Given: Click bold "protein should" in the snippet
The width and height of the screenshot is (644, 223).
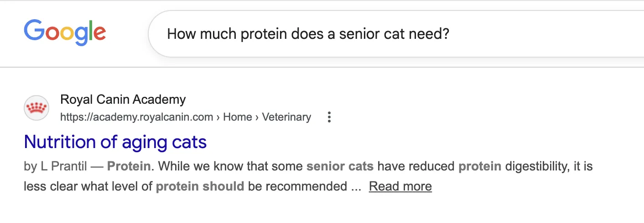Looking at the screenshot, I should 200,186.
